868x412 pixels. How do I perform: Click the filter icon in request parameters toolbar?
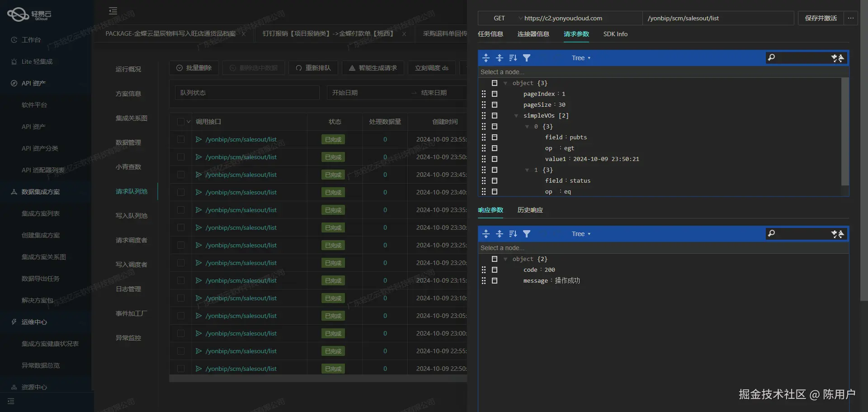pos(526,58)
